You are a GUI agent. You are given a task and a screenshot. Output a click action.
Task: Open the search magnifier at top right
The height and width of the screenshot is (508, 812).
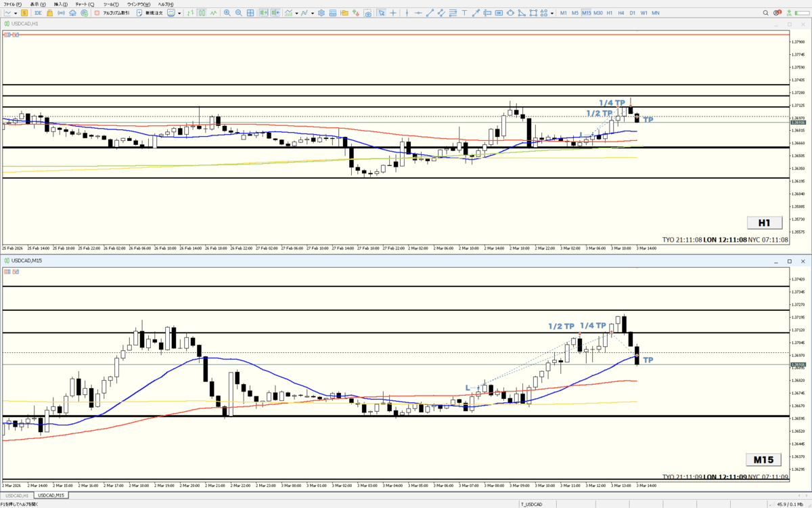766,13
